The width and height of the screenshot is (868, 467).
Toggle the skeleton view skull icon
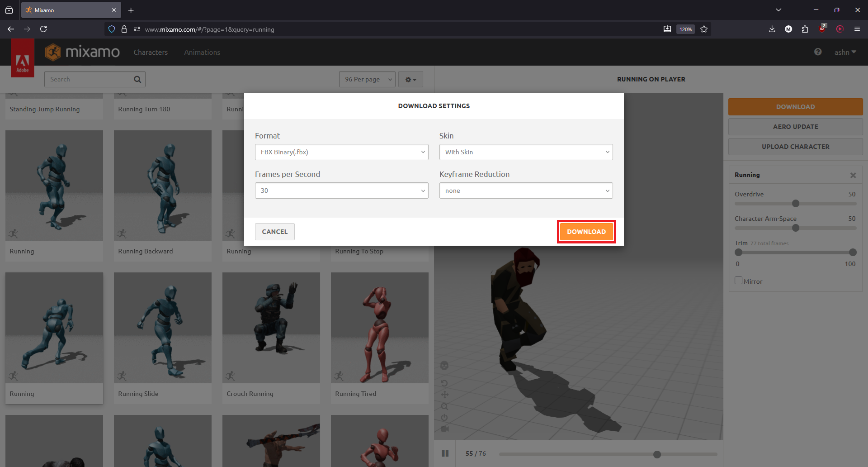444,366
